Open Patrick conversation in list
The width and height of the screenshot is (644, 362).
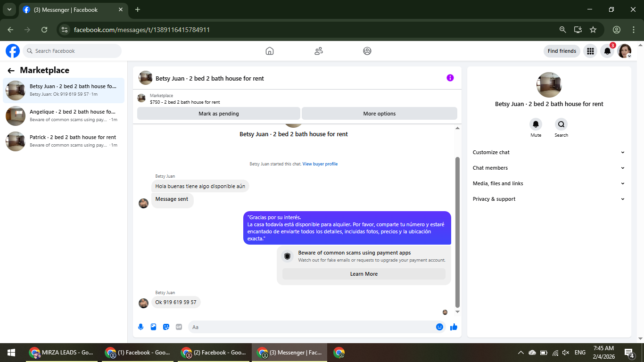(64, 141)
